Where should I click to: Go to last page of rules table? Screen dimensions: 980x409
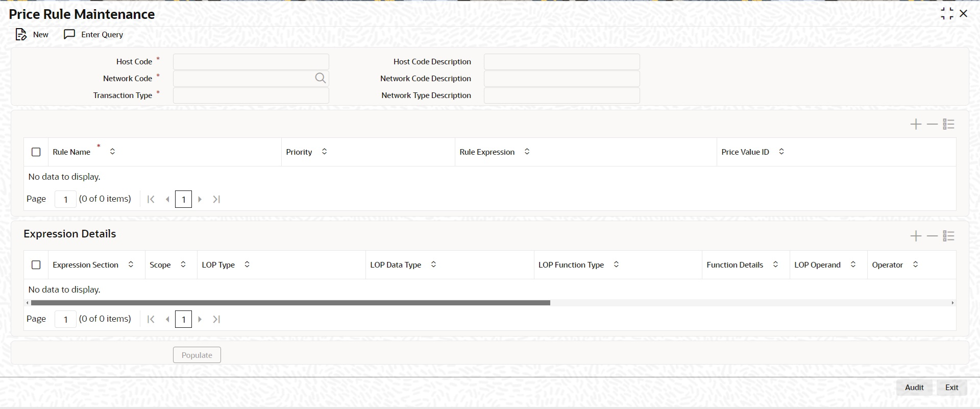(x=216, y=199)
